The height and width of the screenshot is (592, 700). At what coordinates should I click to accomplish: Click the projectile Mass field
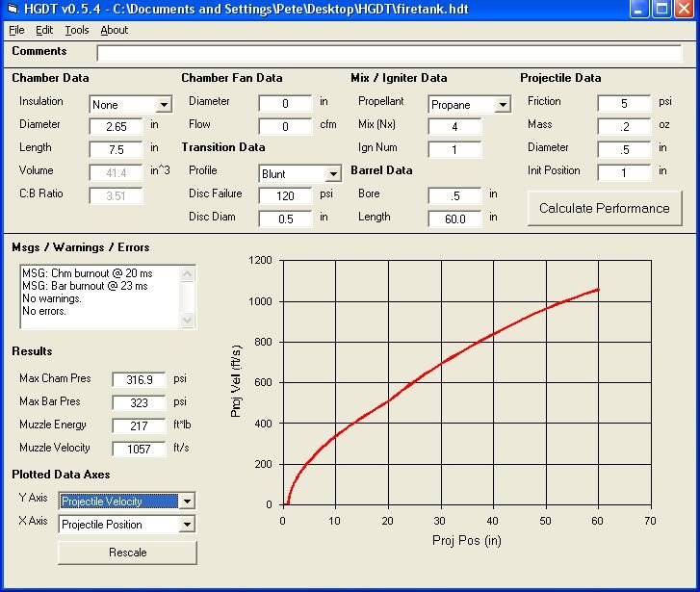(624, 127)
